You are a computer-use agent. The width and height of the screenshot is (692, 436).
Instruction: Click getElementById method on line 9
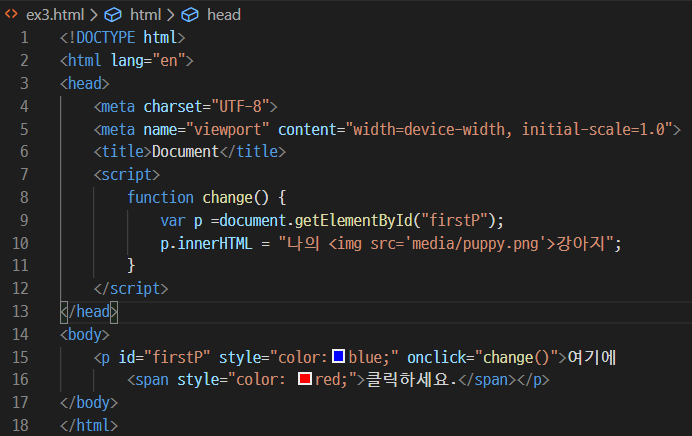pos(353,220)
